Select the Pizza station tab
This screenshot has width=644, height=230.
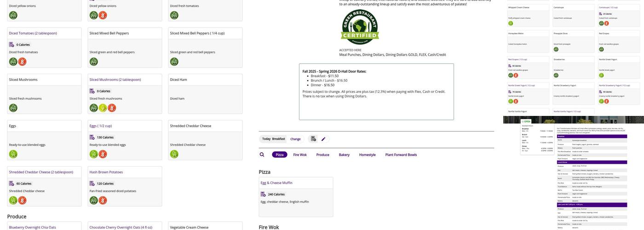[x=280, y=155]
